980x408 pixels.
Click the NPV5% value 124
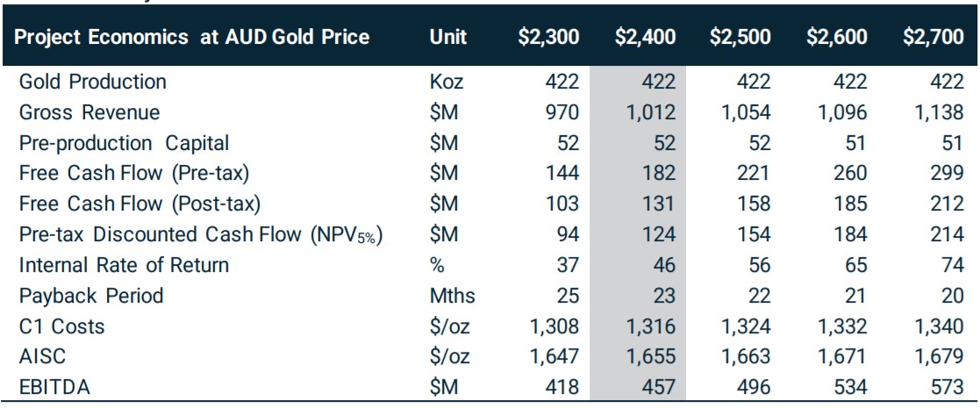point(658,234)
